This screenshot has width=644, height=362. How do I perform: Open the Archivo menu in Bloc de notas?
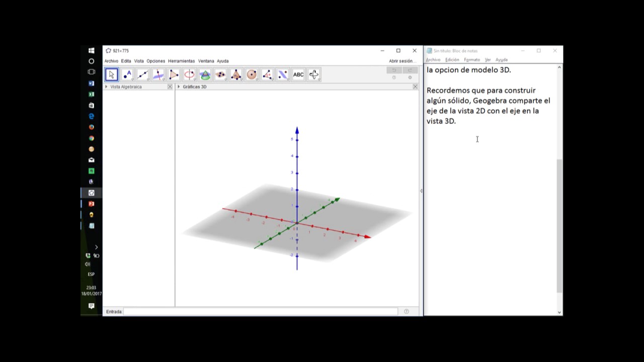pyautogui.click(x=433, y=60)
